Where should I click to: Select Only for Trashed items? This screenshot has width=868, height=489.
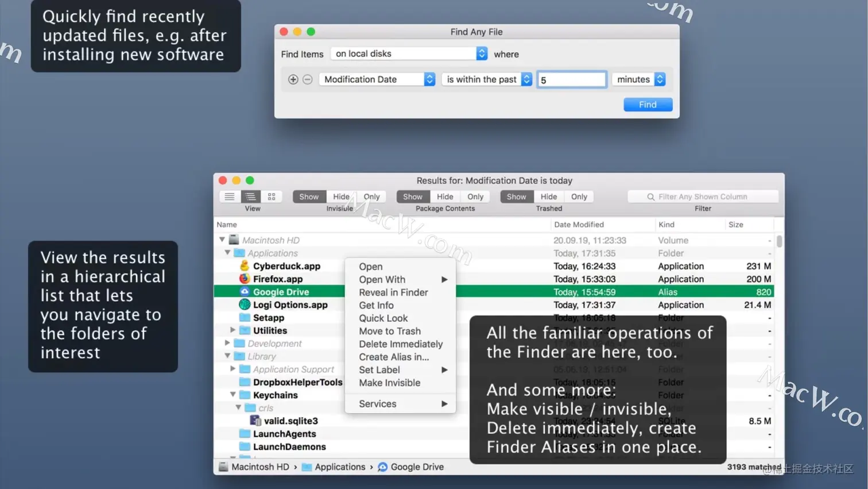point(579,197)
